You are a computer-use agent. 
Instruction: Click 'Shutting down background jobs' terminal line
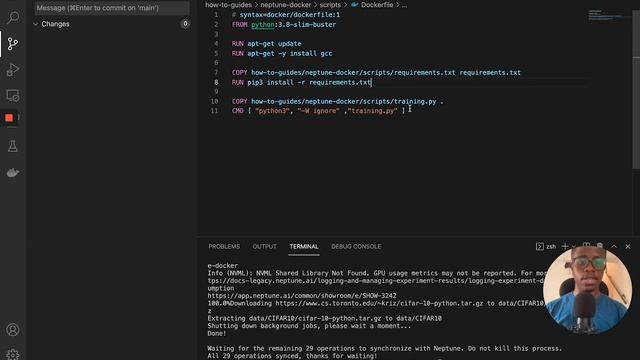pos(309,326)
